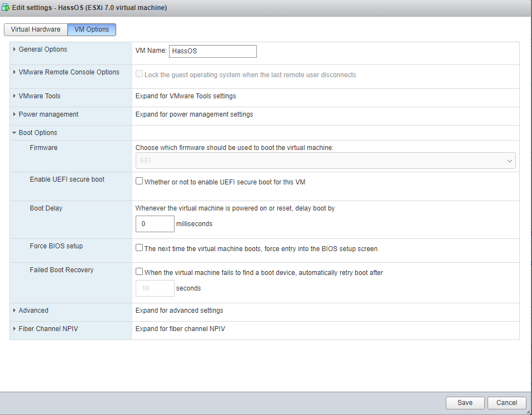
Task: Switch to the Virtual Hardware tab
Action: click(x=36, y=29)
